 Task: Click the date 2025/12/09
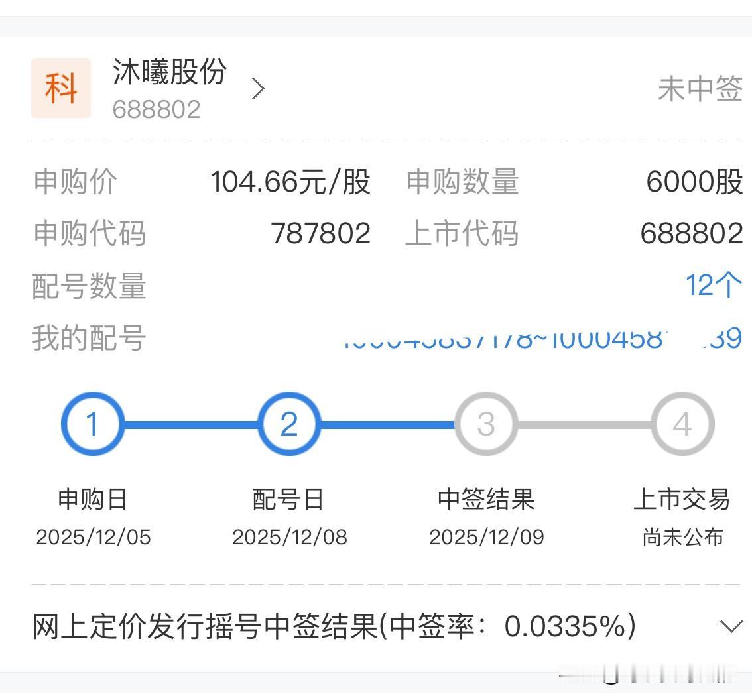[x=487, y=537]
